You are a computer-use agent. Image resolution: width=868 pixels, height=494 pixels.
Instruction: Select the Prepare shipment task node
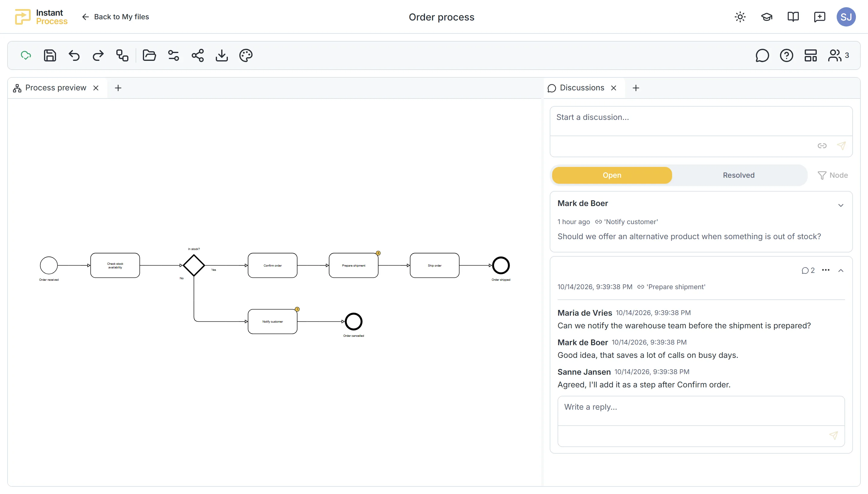(353, 265)
